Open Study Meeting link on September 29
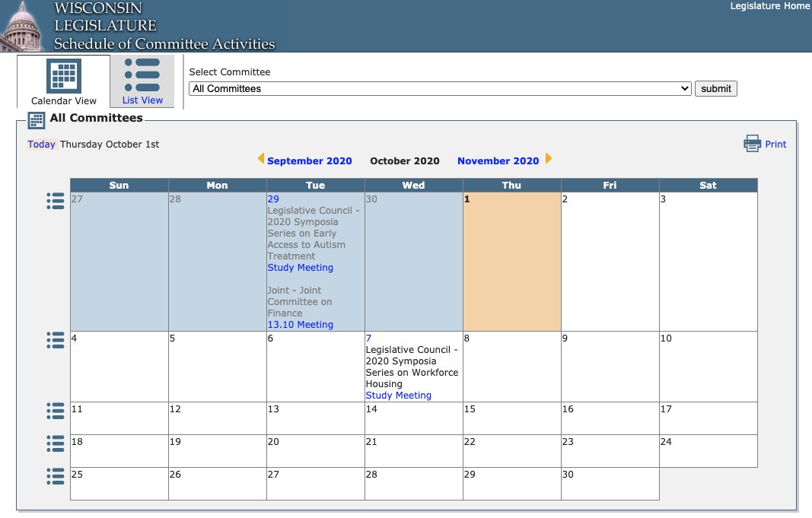The width and height of the screenshot is (812, 518). [301, 268]
